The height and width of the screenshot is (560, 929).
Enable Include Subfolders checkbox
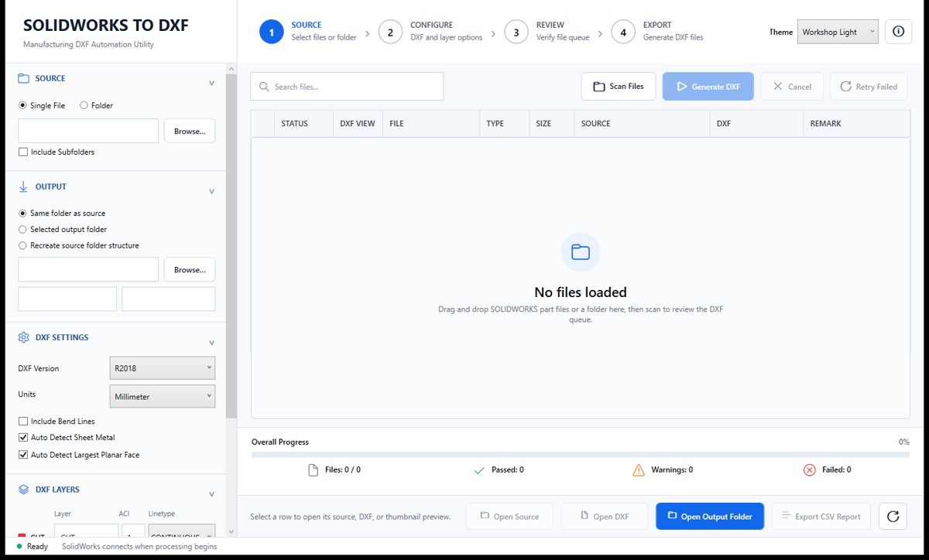tap(22, 152)
